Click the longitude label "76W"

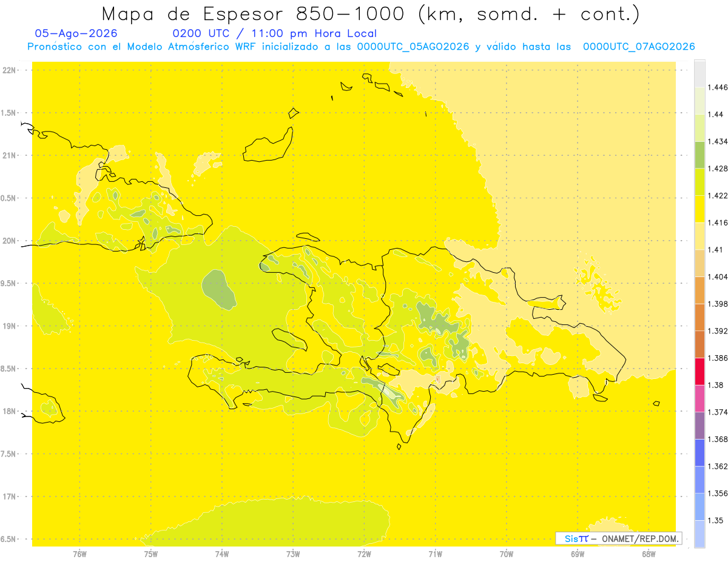(79, 554)
